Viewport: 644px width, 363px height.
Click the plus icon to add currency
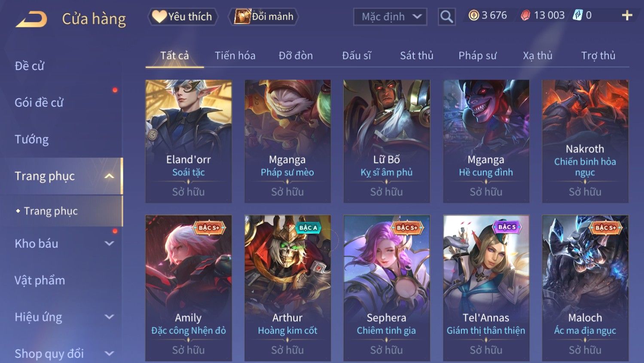(x=627, y=15)
